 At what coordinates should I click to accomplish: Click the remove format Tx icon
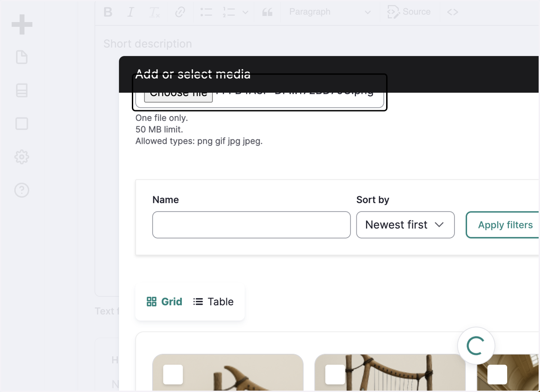click(154, 12)
